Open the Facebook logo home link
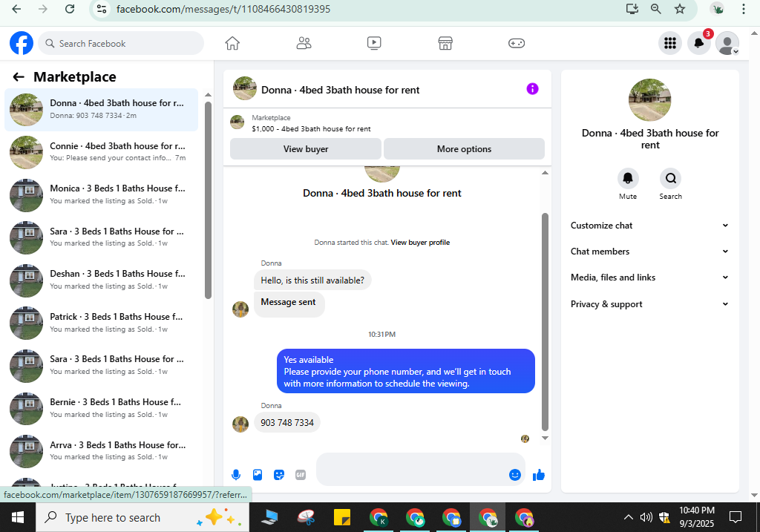Viewport: 760px width, 532px height. pos(22,43)
